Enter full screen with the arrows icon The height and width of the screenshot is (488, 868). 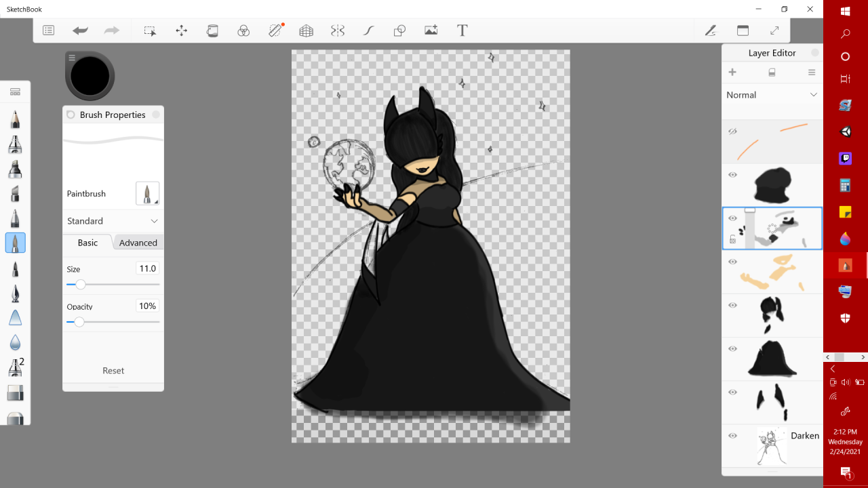point(774,30)
